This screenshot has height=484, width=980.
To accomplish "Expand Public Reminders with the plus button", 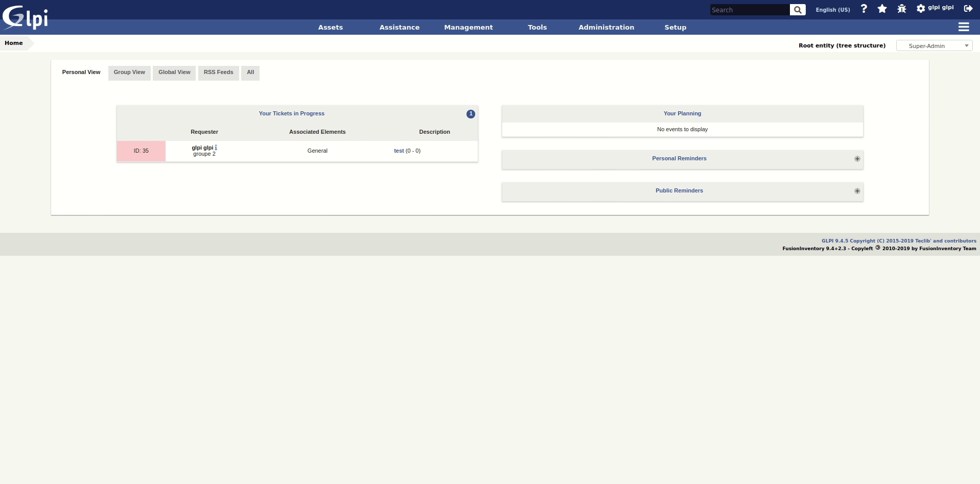I will (857, 191).
